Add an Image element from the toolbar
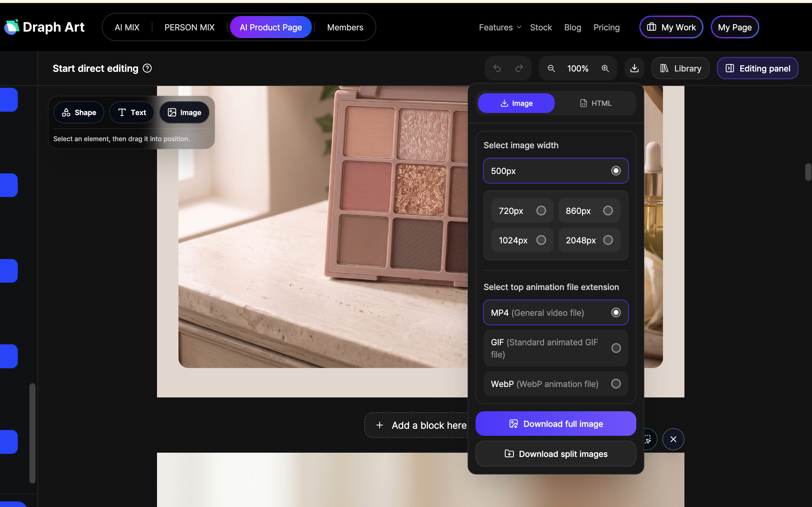This screenshot has width=812, height=507. tap(184, 112)
